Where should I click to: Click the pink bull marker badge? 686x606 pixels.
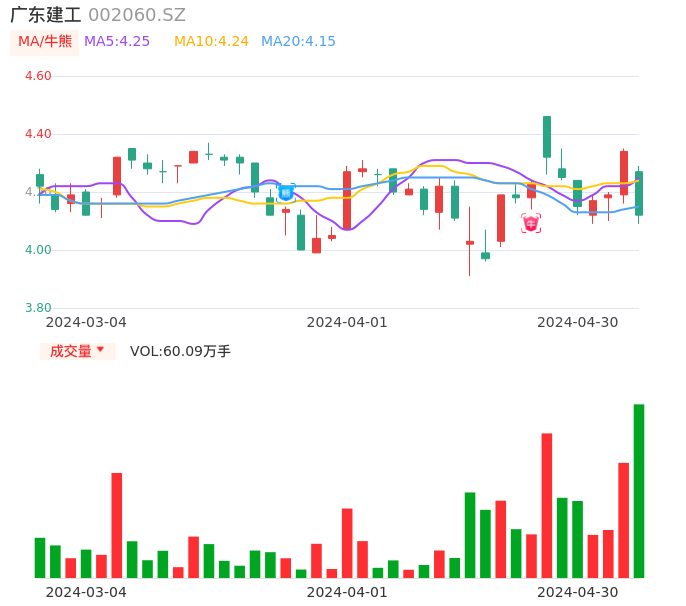point(531,223)
